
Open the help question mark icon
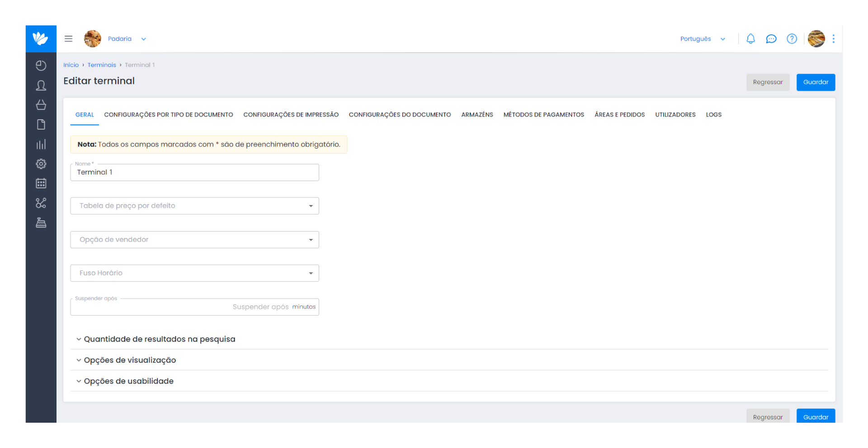click(792, 39)
